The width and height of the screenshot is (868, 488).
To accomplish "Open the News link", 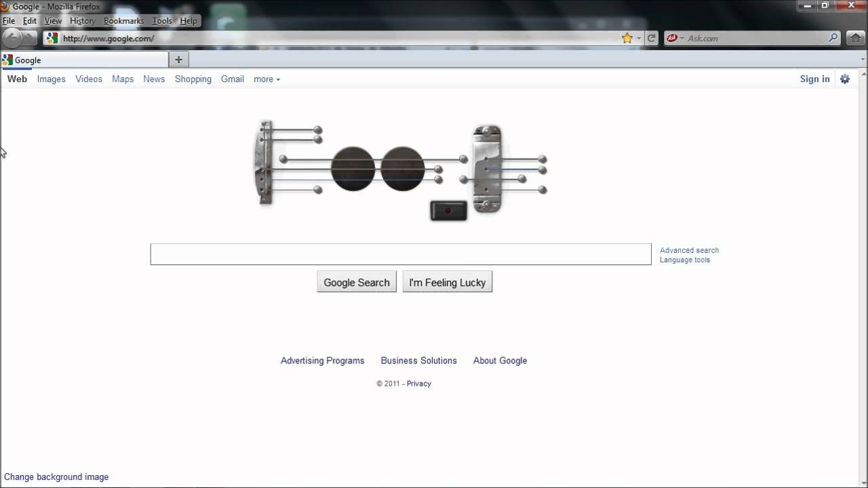I will [x=154, y=79].
